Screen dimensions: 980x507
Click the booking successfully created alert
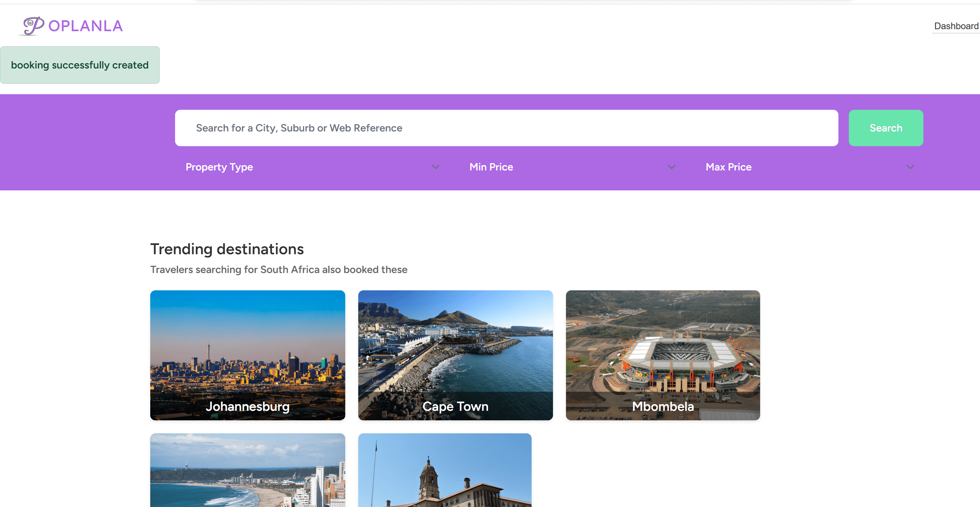coord(79,65)
